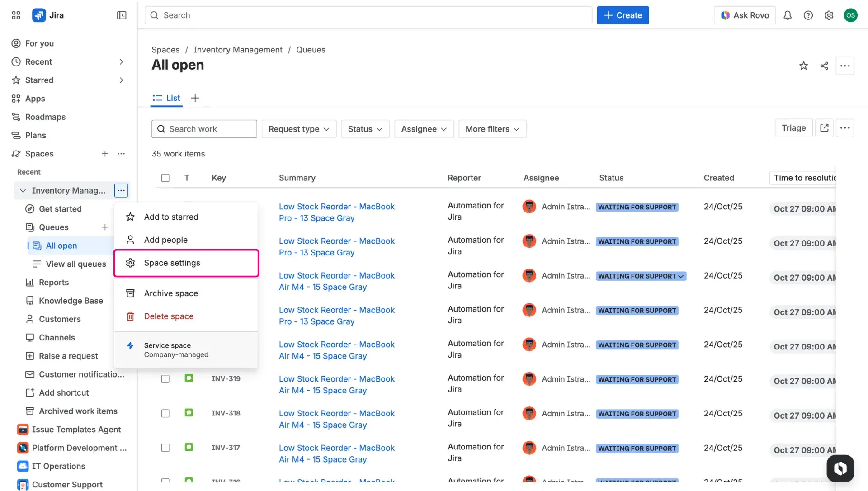The width and height of the screenshot is (868, 491).
Task: Open the notifications bell
Action: 788,15
